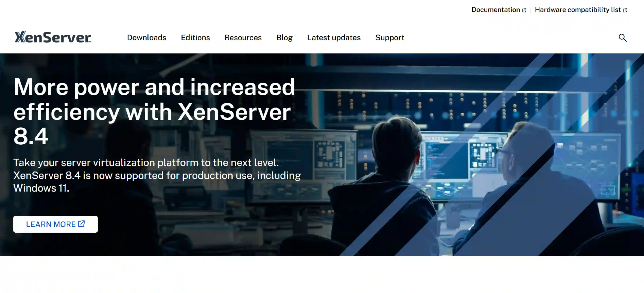Click the divider between Documentation and Hardware list
This screenshot has height=293, width=644.
click(531, 10)
